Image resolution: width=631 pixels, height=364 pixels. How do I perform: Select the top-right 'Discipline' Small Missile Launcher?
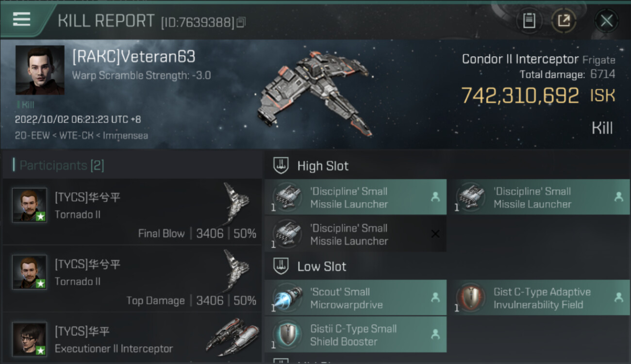(x=539, y=197)
